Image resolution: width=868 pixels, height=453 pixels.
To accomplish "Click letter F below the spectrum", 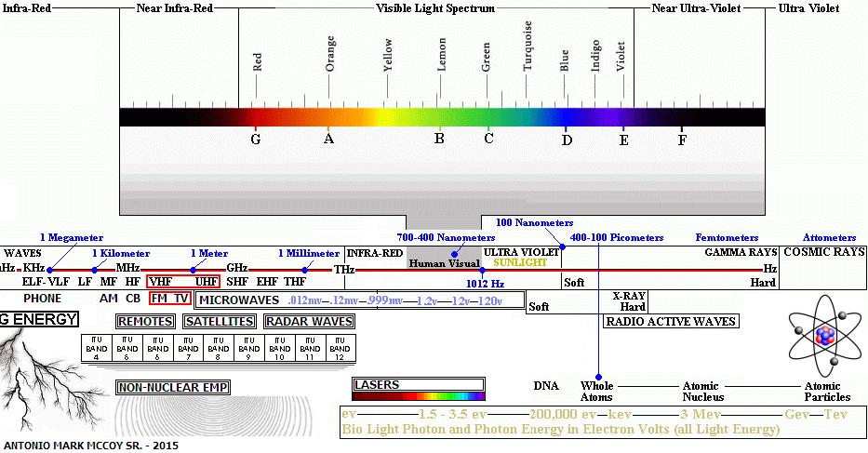I will coord(682,140).
